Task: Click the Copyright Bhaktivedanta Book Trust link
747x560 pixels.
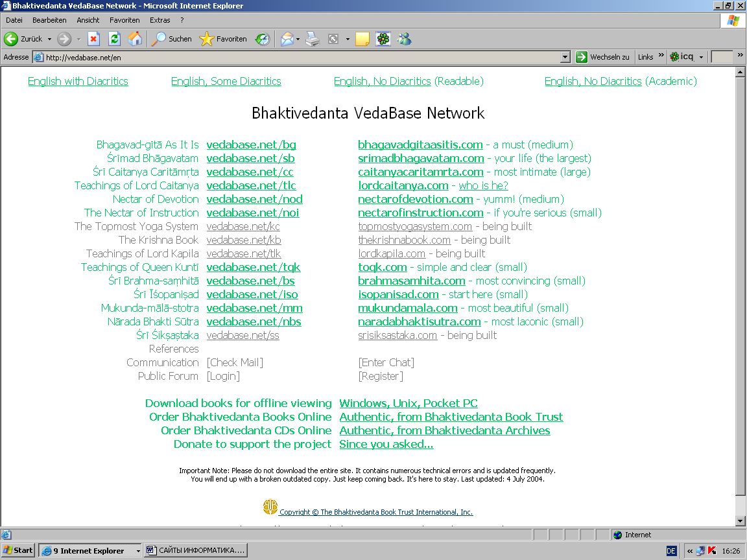Action: pyautogui.click(x=376, y=512)
